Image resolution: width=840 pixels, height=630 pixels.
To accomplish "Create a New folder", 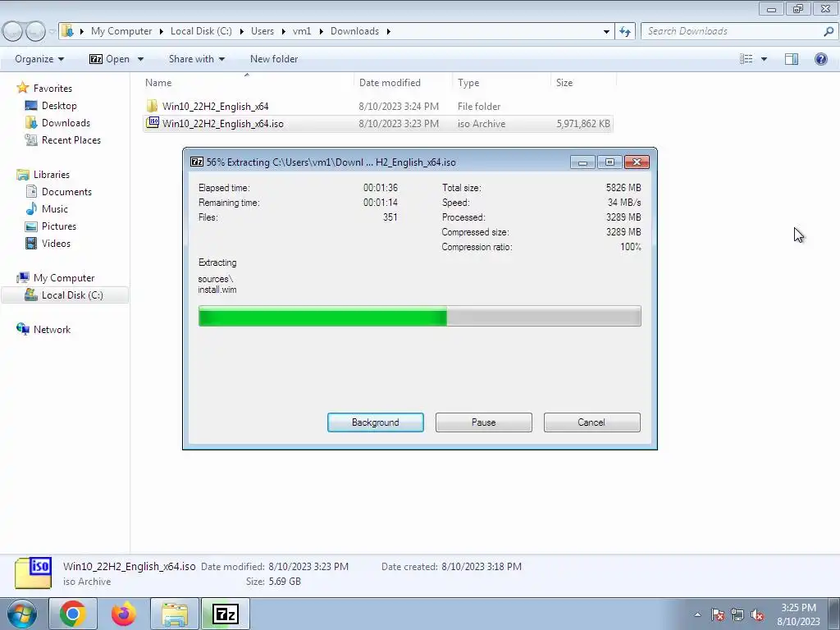I will tap(274, 59).
